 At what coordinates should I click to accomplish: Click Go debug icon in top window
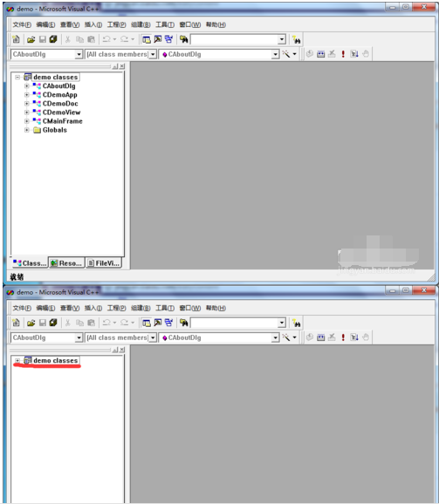pyautogui.click(x=354, y=54)
